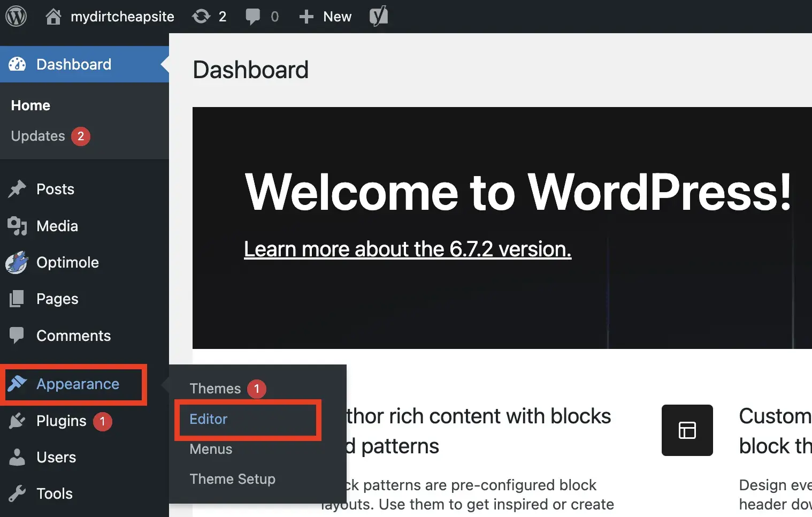Open the Updates page showing 2 pending
Image resolution: width=812 pixels, height=517 pixels.
[37, 136]
